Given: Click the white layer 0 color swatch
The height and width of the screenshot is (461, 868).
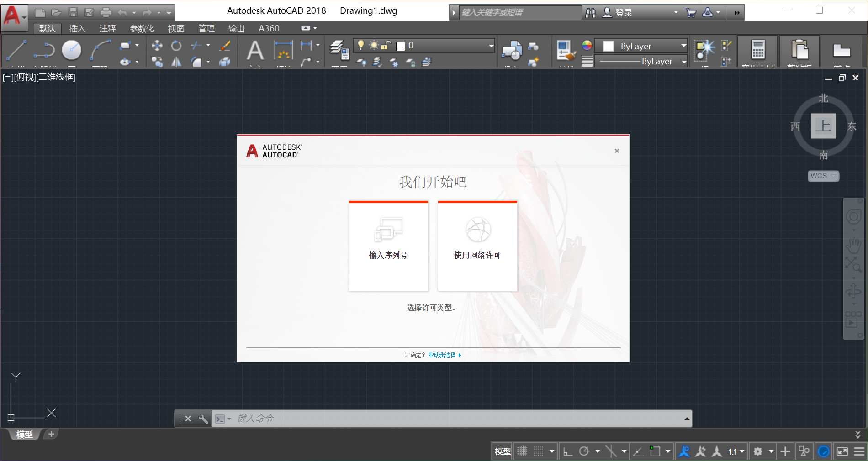Looking at the screenshot, I should 401,46.
